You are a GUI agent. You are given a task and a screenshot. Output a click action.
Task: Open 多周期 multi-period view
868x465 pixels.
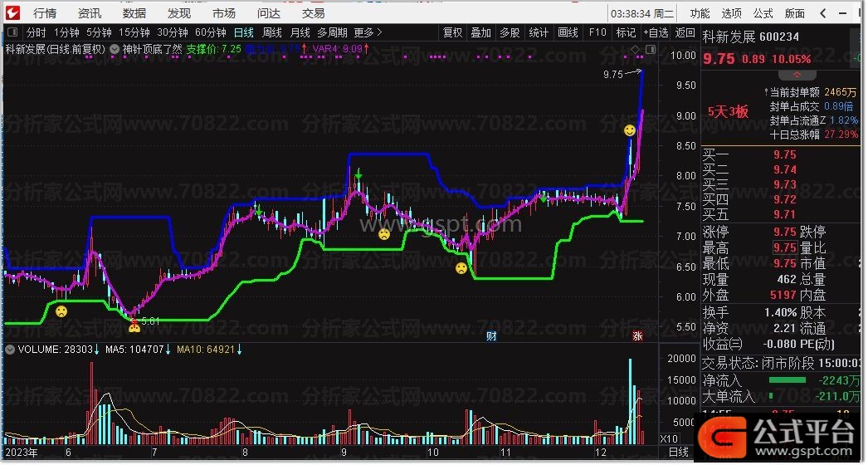[332, 32]
